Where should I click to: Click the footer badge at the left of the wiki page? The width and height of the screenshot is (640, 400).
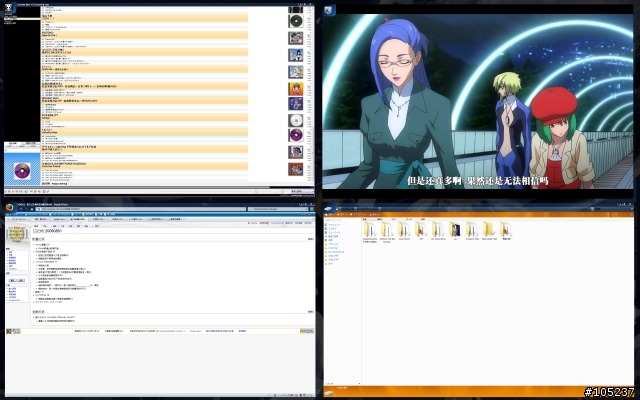click(x=13, y=331)
